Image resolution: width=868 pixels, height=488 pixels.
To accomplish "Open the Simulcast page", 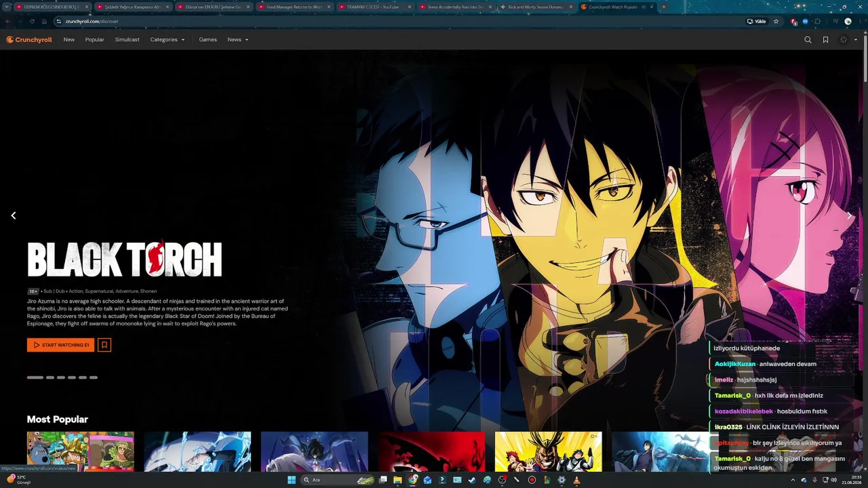I will click(x=127, y=40).
